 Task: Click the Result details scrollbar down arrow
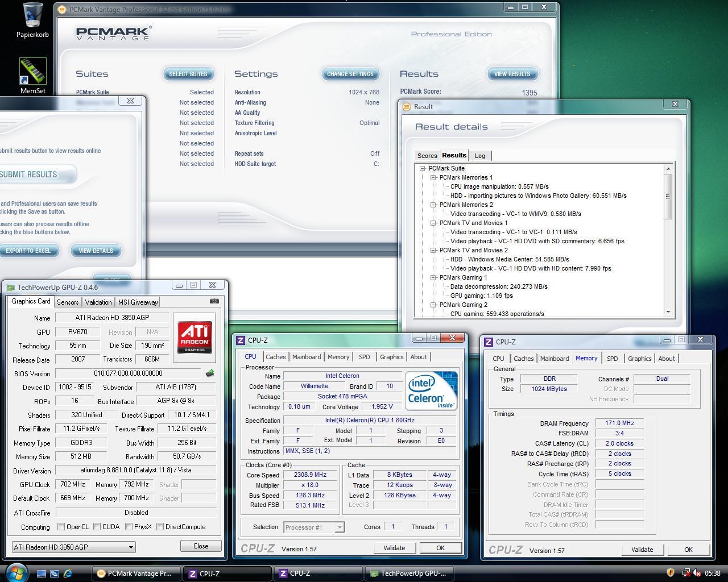[668, 311]
